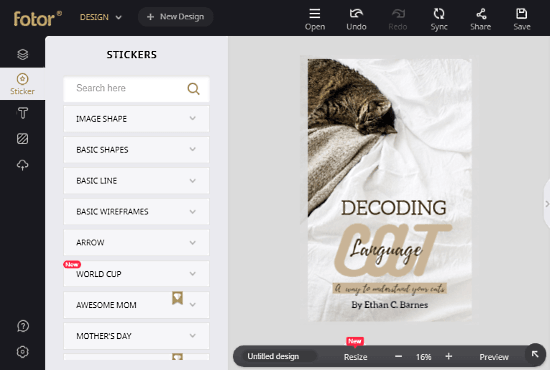Open the layers panel icon in sidebar
Viewport: 550px width, 370px height.
[x=22, y=54]
